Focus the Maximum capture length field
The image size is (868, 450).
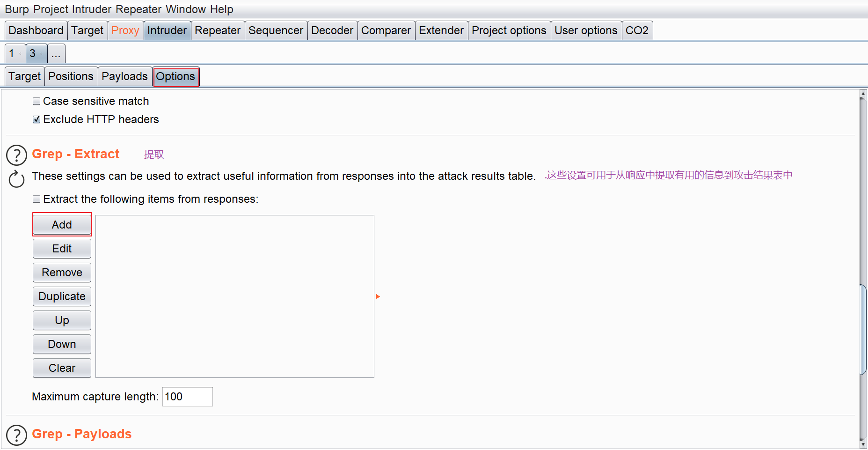click(x=187, y=397)
